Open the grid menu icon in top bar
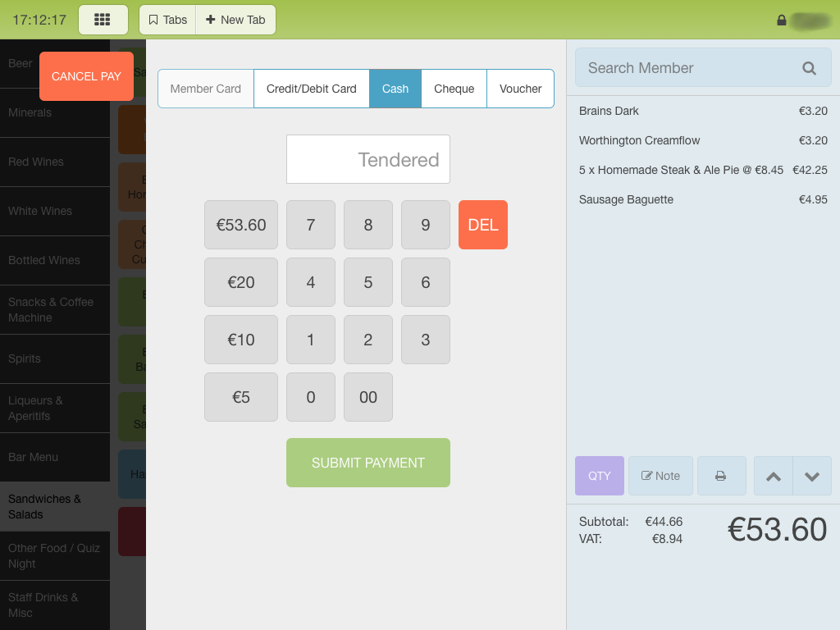This screenshot has height=630, width=840. [103, 20]
